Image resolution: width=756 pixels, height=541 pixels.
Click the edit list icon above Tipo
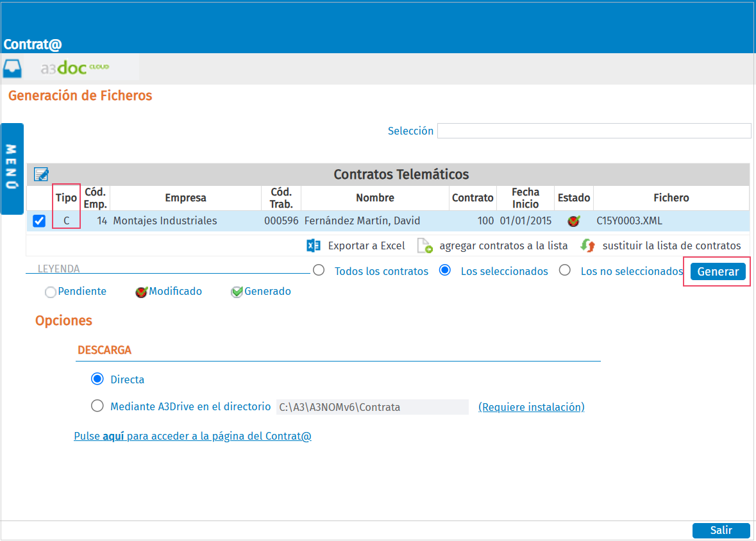(x=41, y=174)
